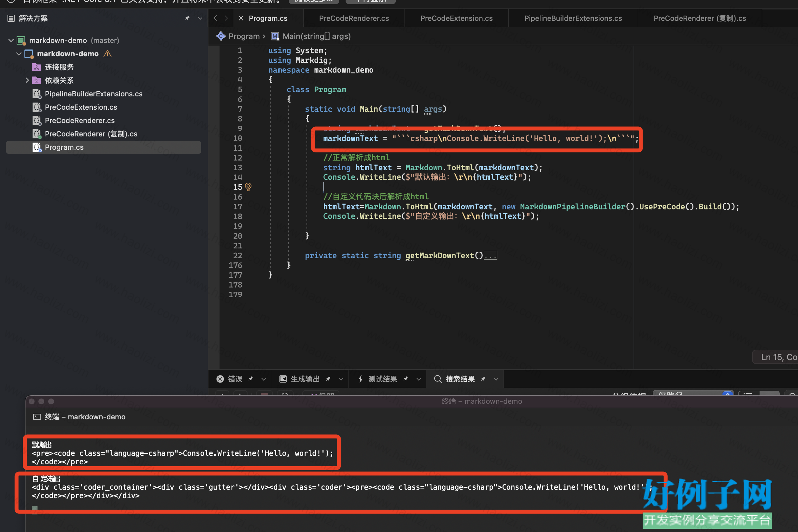Click the Program.cs file icon in tree

[37, 147]
